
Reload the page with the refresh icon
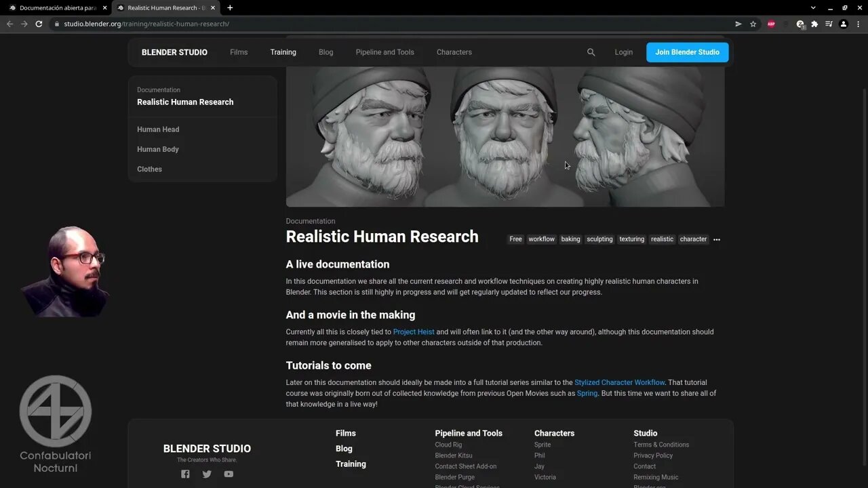point(39,24)
